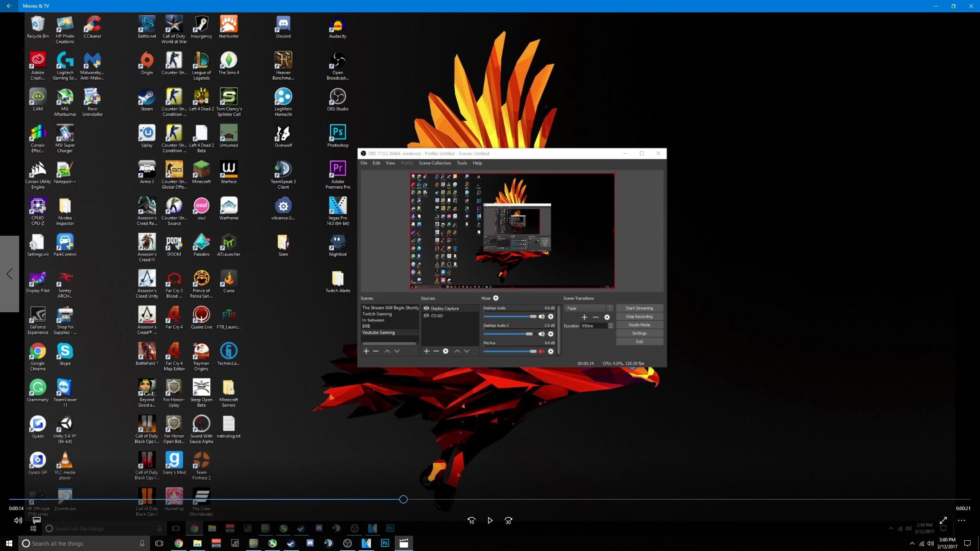The height and width of the screenshot is (551, 980).
Task: Open Task View on the bottom taskbar
Action: (159, 543)
